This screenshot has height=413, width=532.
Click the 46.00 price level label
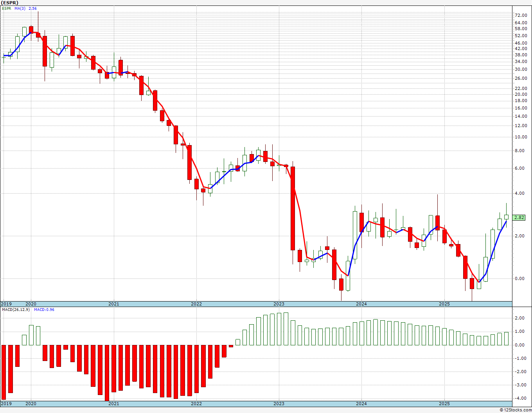tap(521, 43)
